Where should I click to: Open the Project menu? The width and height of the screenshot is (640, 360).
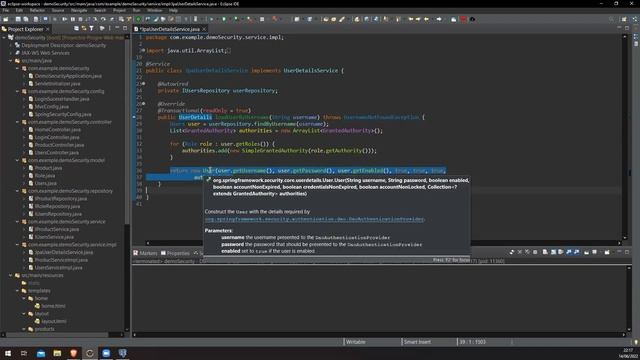click(119, 10)
